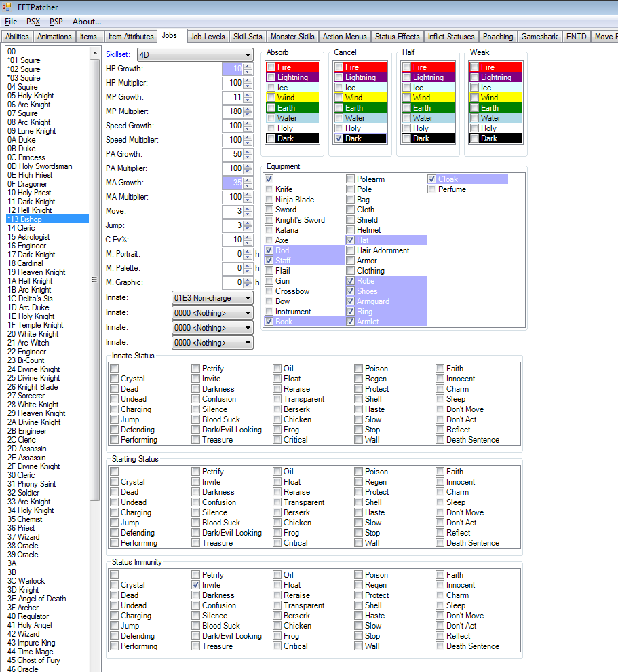Check Status Immunity Death Sentence checkbox

coord(440,646)
